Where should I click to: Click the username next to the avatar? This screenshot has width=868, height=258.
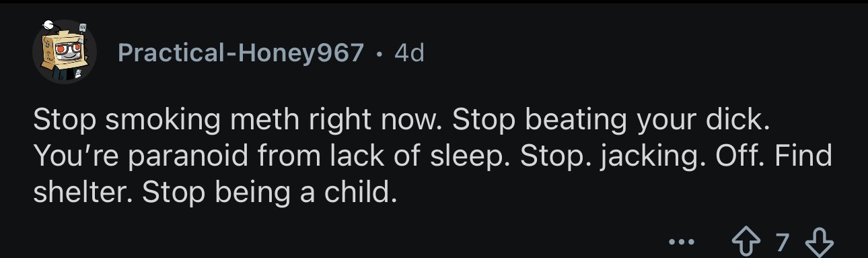click(241, 53)
